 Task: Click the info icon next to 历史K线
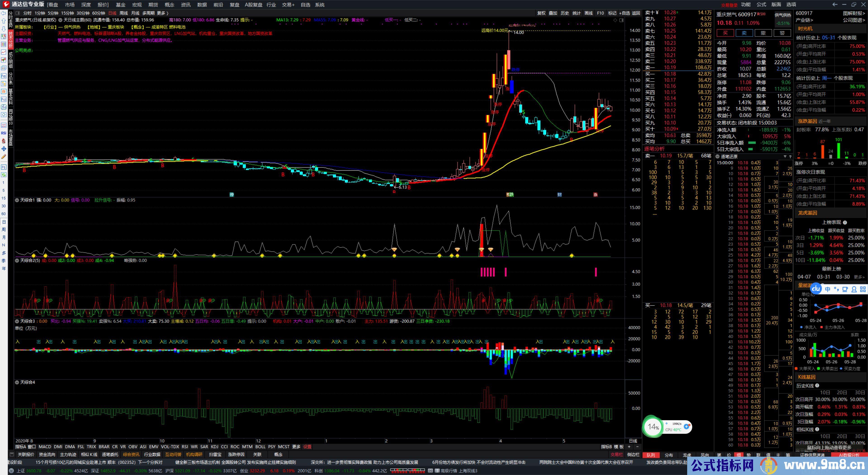[x=817, y=386]
